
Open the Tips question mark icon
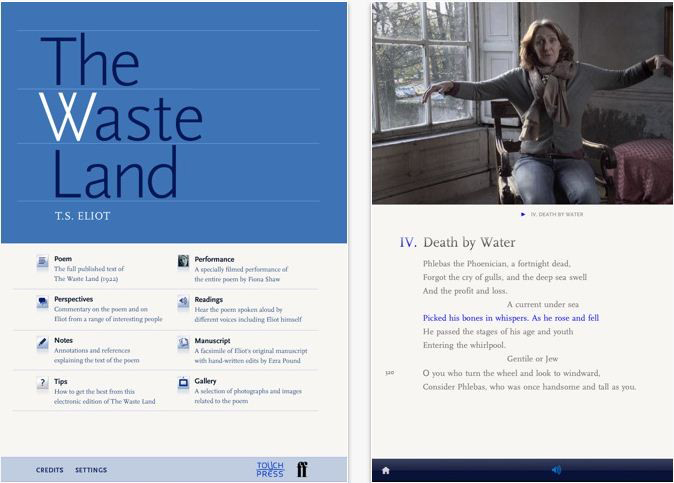(x=43, y=383)
